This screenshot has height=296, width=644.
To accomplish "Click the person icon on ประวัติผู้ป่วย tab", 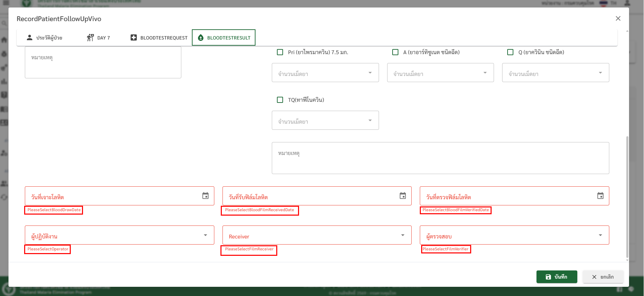I will pyautogui.click(x=30, y=37).
